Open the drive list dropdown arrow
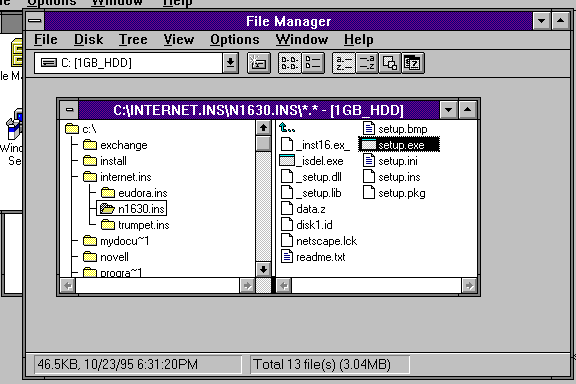 tap(231, 63)
